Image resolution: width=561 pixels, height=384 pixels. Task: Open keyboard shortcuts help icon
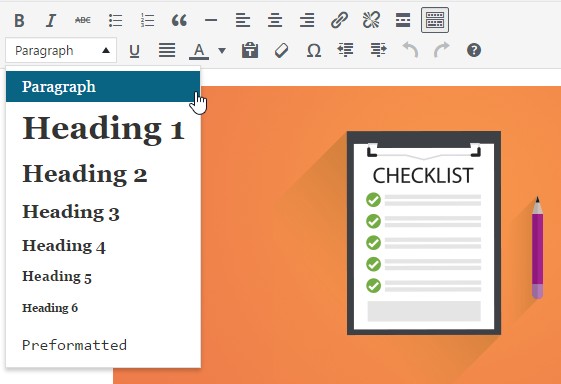pyautogui.click(x=474, y=50)
